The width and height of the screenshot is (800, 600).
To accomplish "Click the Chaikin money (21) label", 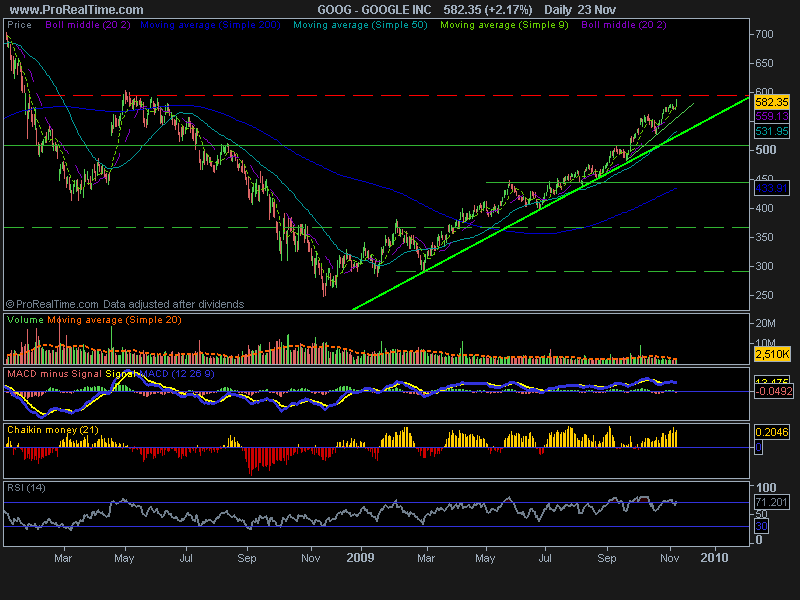I will point(53,430).
